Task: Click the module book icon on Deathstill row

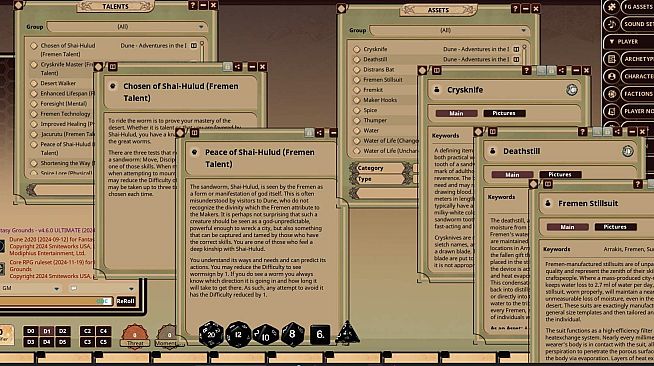Action: point(516,59)
